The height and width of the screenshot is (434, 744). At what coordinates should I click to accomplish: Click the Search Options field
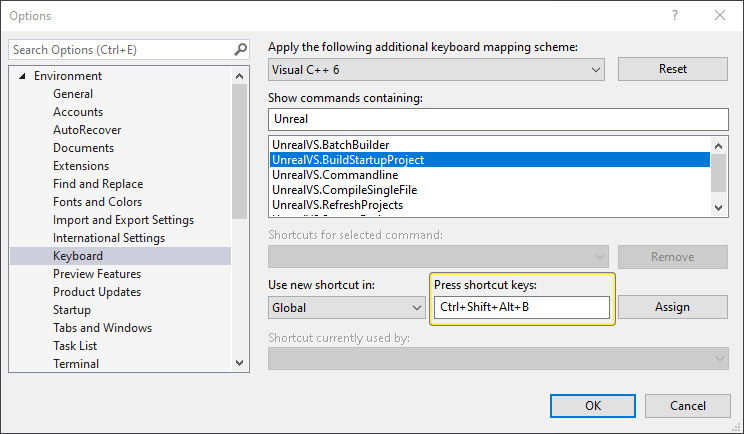click(120, 49)
